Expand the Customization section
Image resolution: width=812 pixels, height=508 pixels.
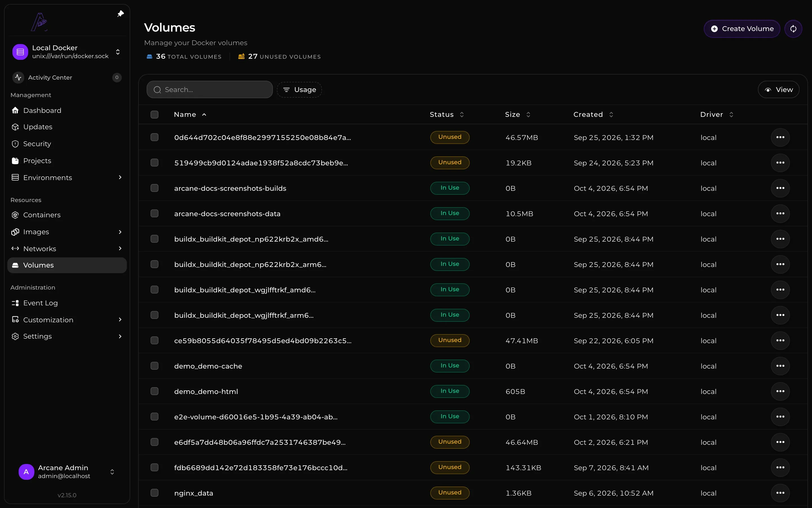coord(120,319)
